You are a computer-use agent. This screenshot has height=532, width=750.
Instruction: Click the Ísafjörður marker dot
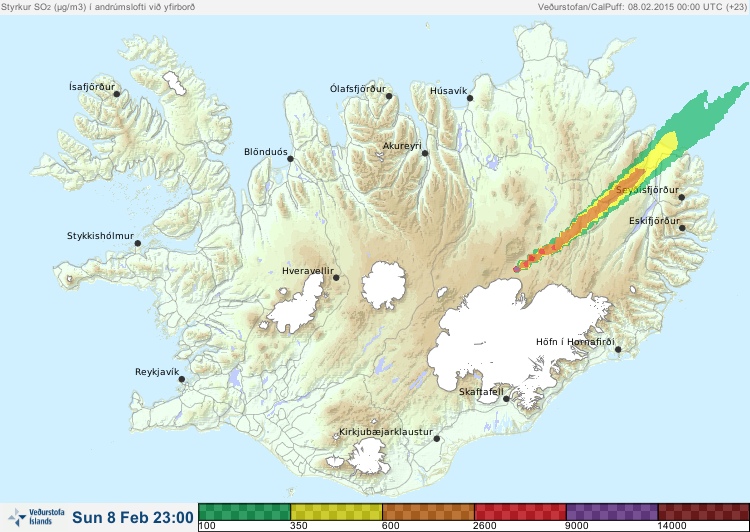117,94
